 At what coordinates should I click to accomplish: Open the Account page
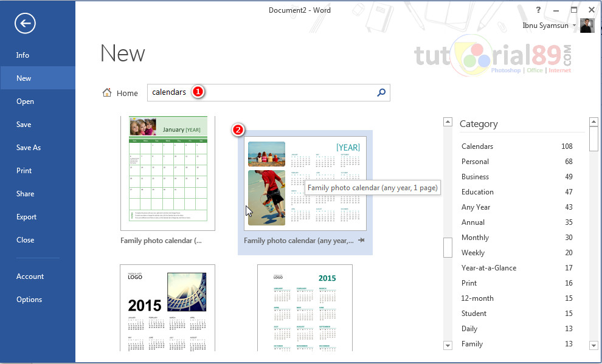[x=30, y=276]
